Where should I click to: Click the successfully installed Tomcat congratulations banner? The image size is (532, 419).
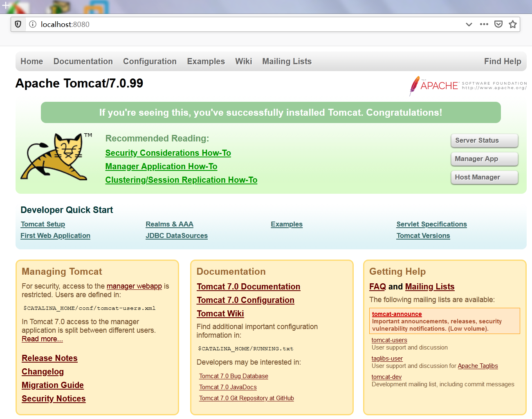tap(271, 112)
